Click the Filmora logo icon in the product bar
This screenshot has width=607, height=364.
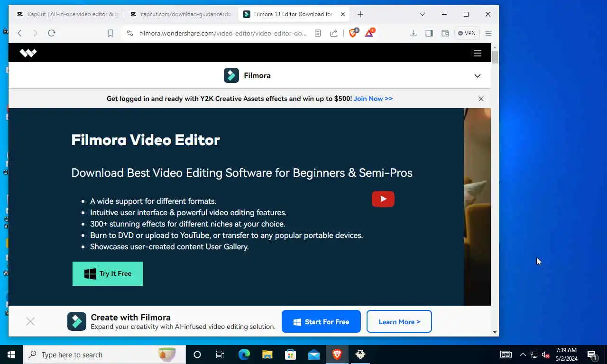(231, 75)
